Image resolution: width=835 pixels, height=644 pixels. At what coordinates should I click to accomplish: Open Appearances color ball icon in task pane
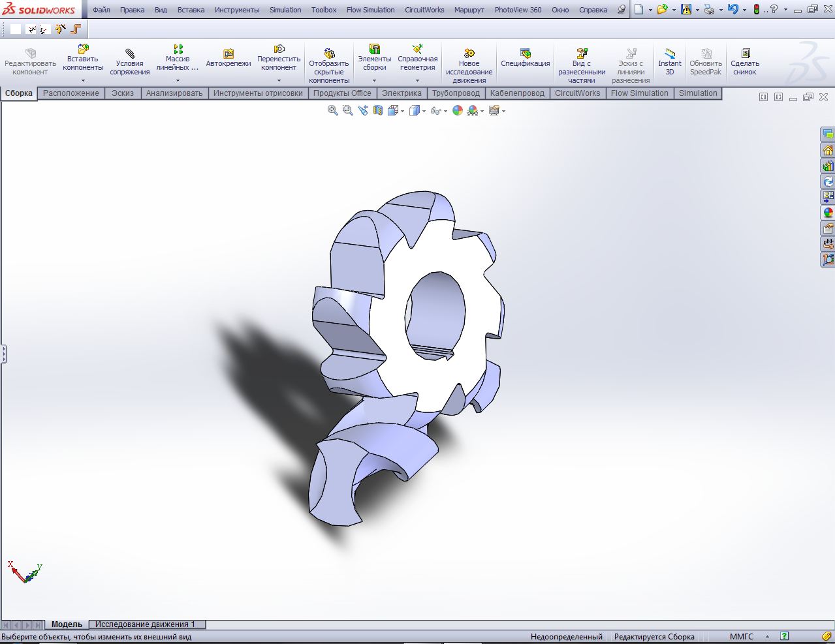coord(828,213)
